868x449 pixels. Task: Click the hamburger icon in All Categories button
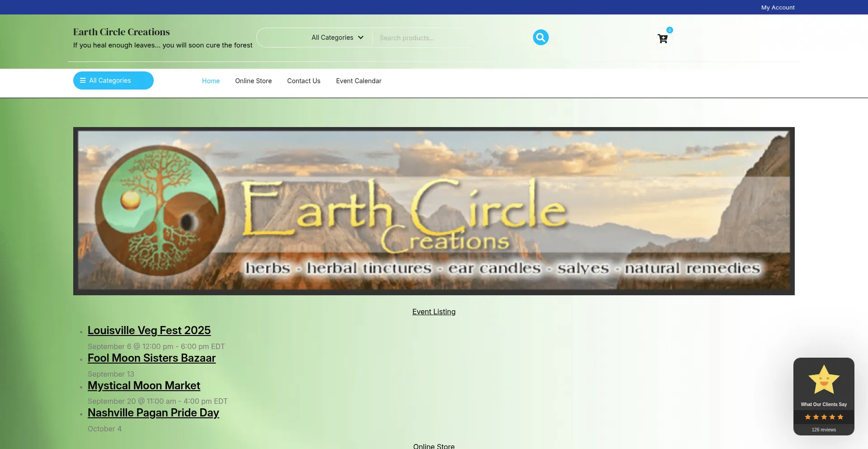(x=83, y=80)
